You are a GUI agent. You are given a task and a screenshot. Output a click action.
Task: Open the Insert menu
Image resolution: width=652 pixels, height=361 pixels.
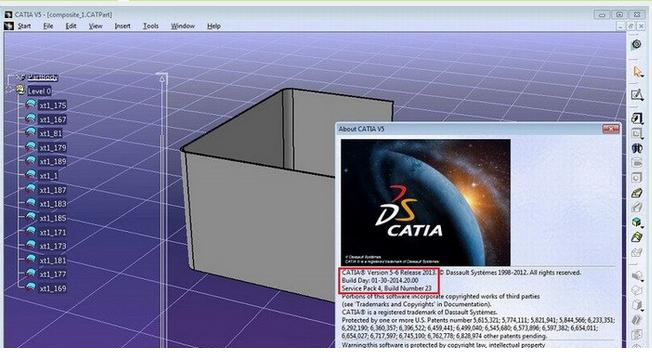122,26
